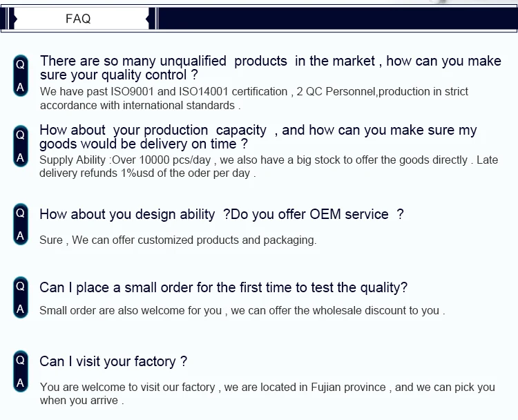
Task: Click the question about production capacity and delivery
Action: (258, 137)
